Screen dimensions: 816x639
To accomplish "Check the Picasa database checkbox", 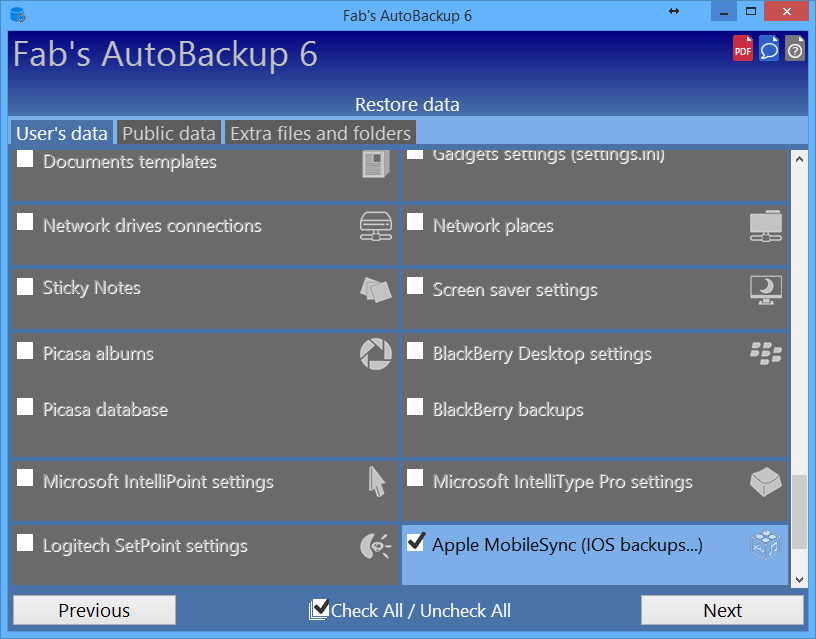I will (x=25, y=406).
